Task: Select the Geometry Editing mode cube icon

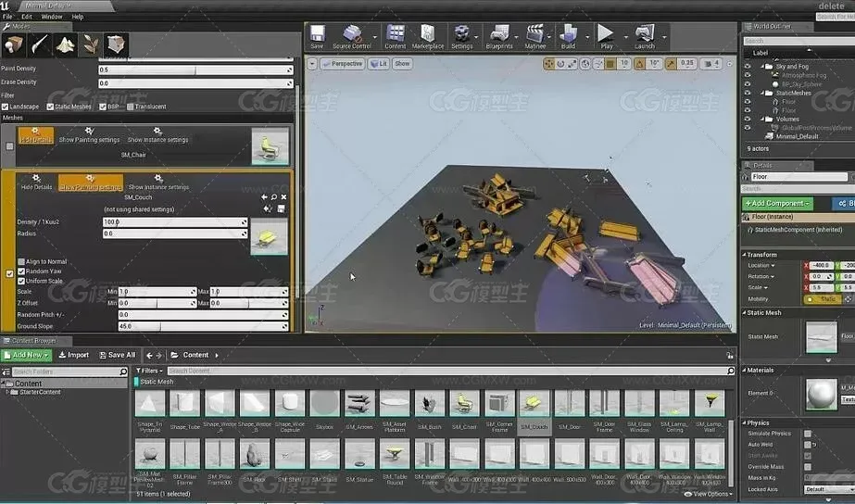Action: tap(116, 45)
